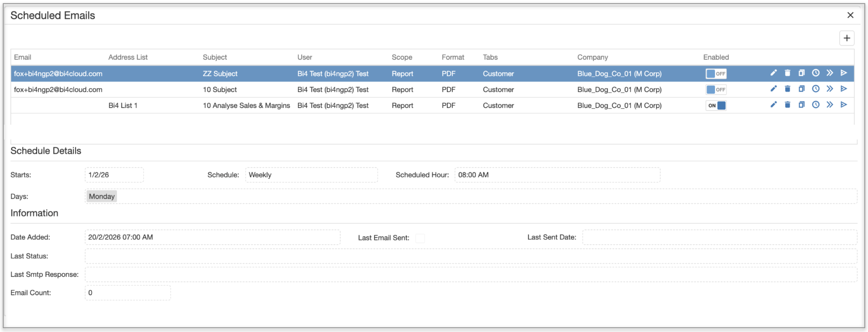868x332 pixels.
Task: Sort by the Scope column header
Action: (x=402, y=57)
